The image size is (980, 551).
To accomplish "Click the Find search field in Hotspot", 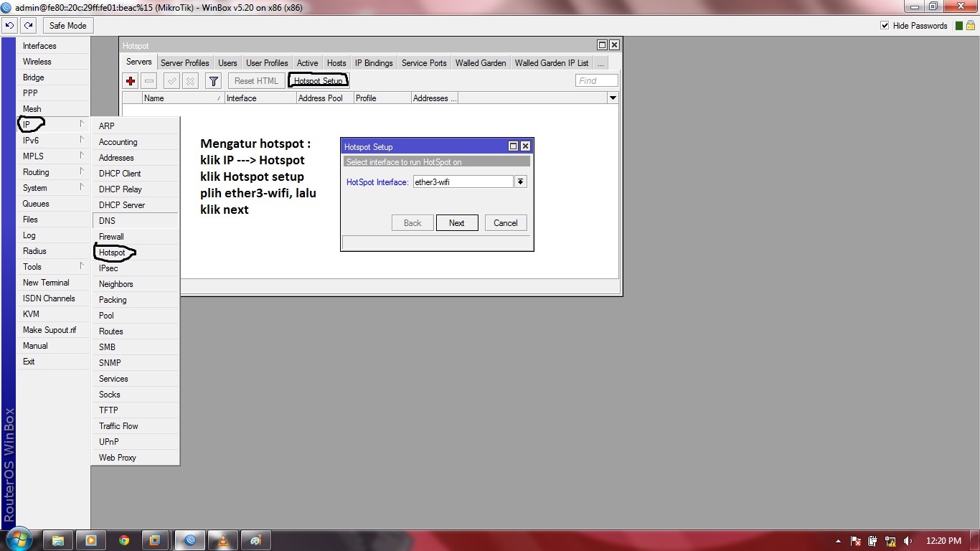I will pos(596,81).
